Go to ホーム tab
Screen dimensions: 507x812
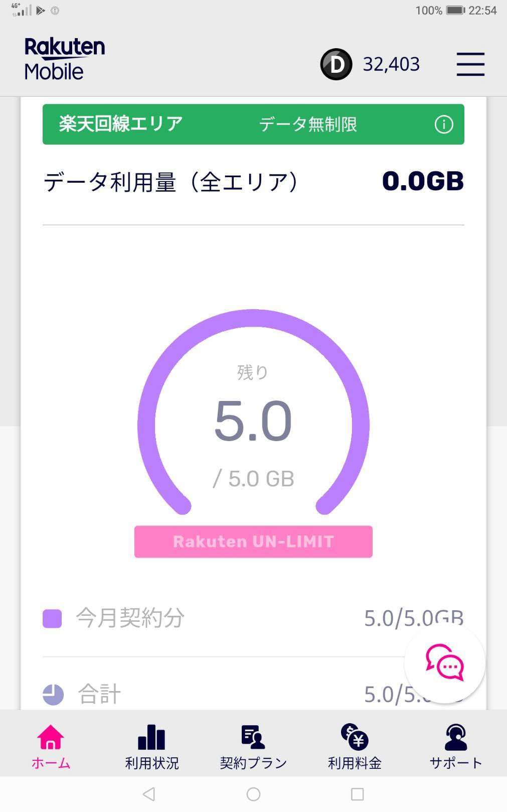pyautogui.click(x=51, y=746)
